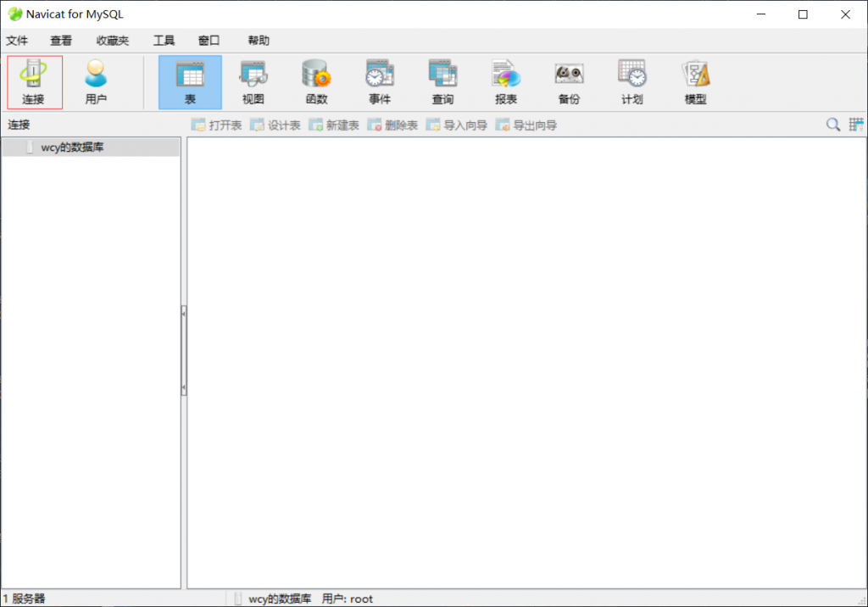Click the 导入向导 import wizard button
The height and width of the screenshot is (607, 868).
click(x=457, y=125)
